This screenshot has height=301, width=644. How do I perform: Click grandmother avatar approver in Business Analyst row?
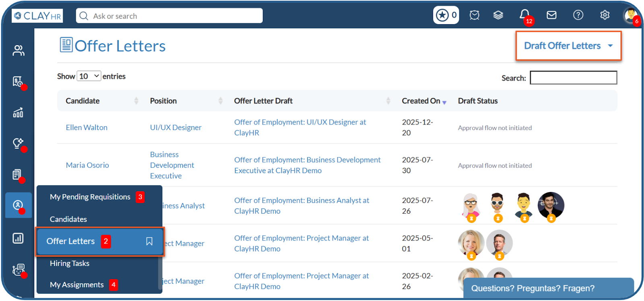(x=471, y=206)
